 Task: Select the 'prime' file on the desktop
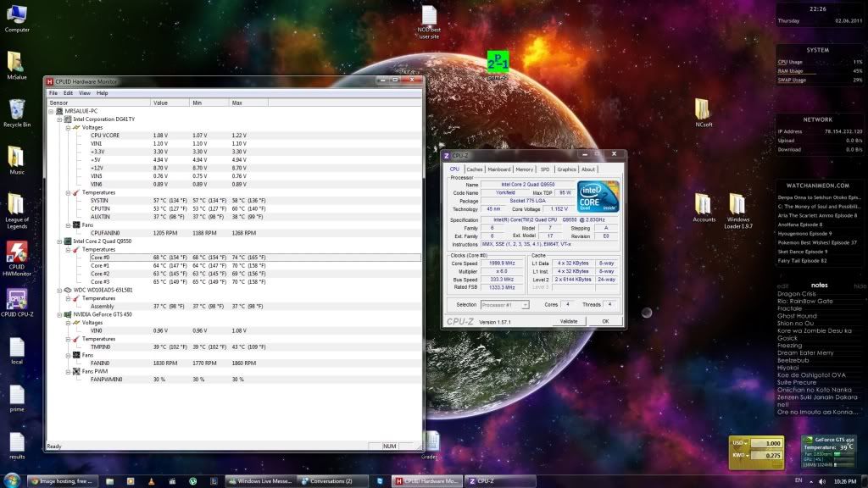click(17, 398)
